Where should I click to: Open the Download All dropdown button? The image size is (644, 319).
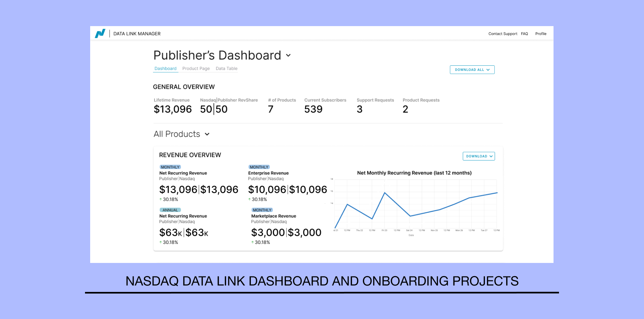pyautogui.click(x=472, y=70)
